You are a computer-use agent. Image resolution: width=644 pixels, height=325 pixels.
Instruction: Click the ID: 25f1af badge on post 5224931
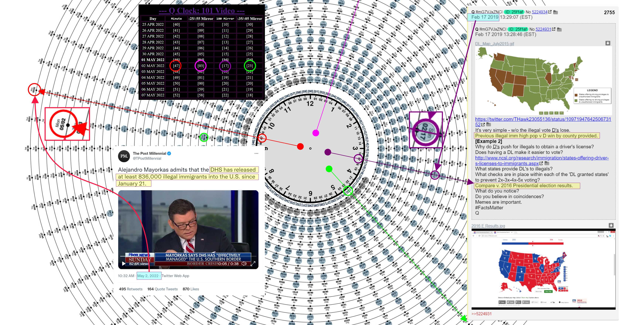(x=518, y=29)
